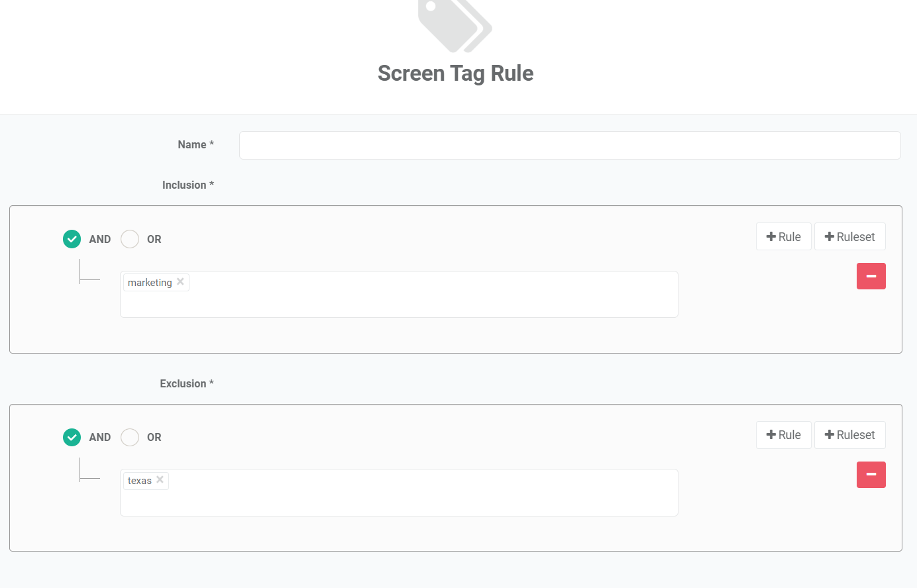Select the AND operator in the Exclusion ruleset
917x588 pixels.
72,437
